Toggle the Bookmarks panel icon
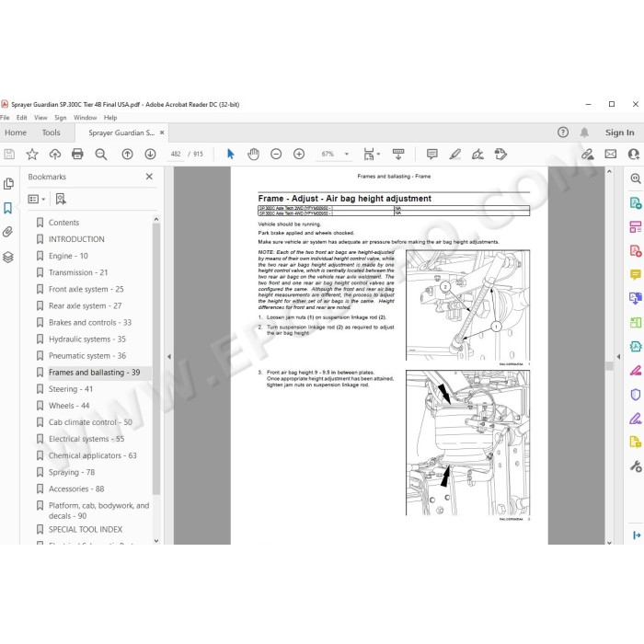Screen dimensions: 644x644 point(8,208)
